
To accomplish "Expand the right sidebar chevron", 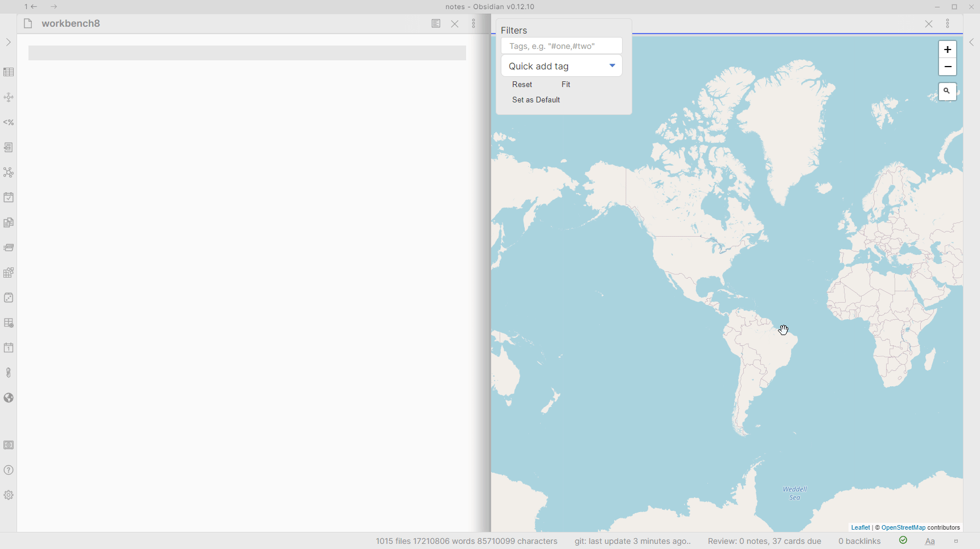I will 971,42.
